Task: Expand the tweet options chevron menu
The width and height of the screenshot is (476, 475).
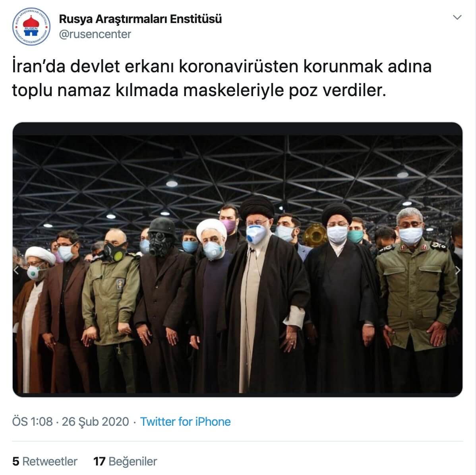Action: coord(457,17)
